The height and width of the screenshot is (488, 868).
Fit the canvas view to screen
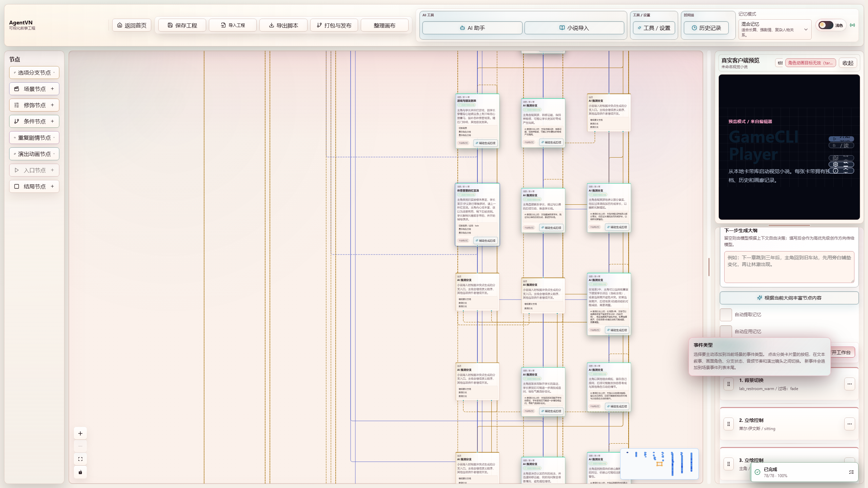pos(80,459)
